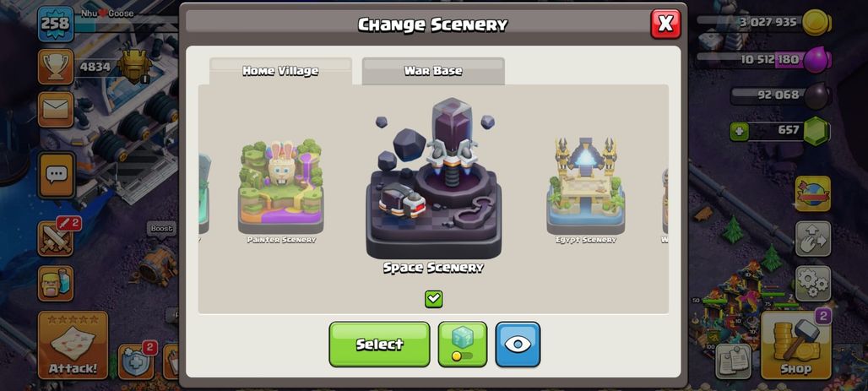This screenshot has height=391, width=868.
Task: Open the crossed swords clan war icon
Action: [56, 239]
